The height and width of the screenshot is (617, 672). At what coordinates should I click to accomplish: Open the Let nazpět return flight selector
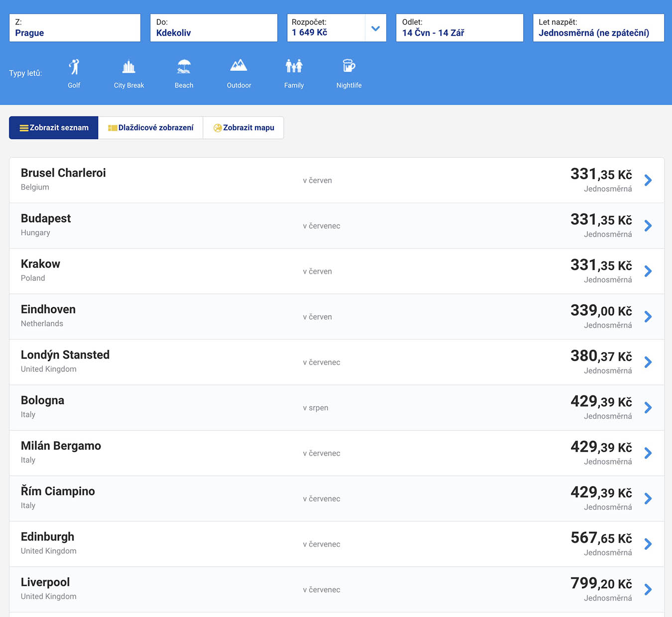[599, 28]
